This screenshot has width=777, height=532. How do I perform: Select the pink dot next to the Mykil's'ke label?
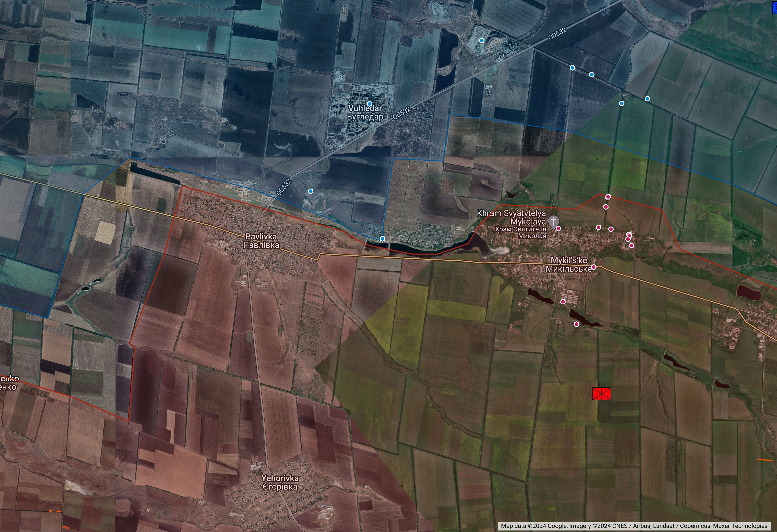(594, 267)
